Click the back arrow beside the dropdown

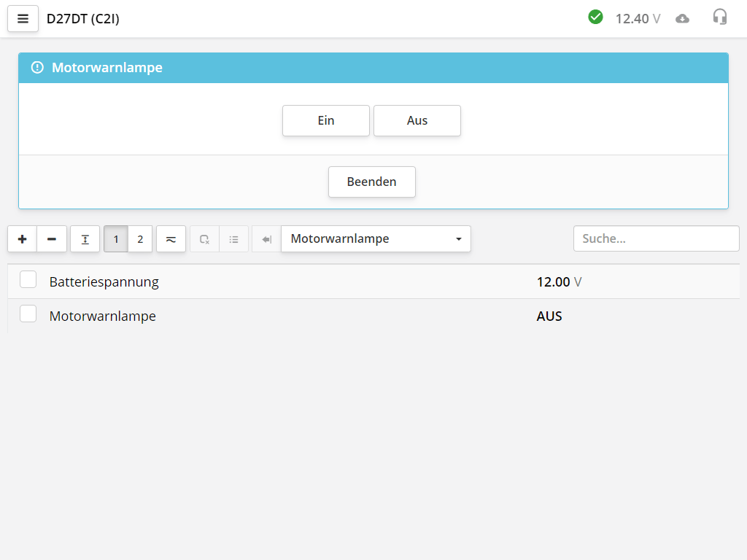point(266,239)
